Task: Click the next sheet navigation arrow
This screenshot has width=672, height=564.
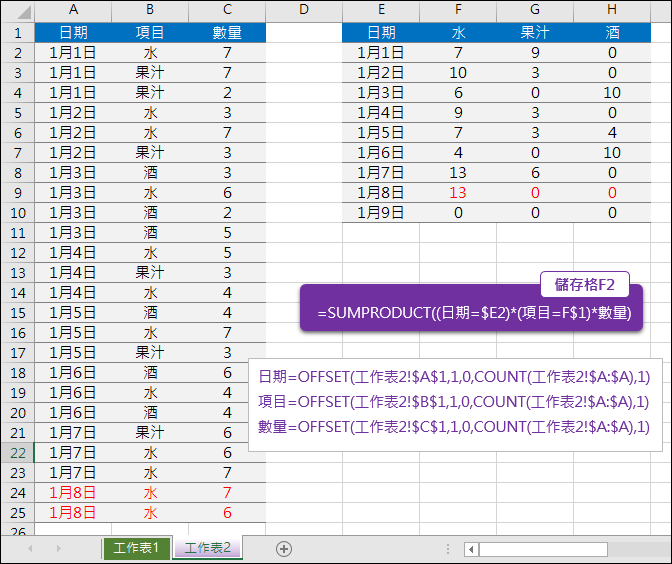Action: pyautogui.click(x=59, y=548)
